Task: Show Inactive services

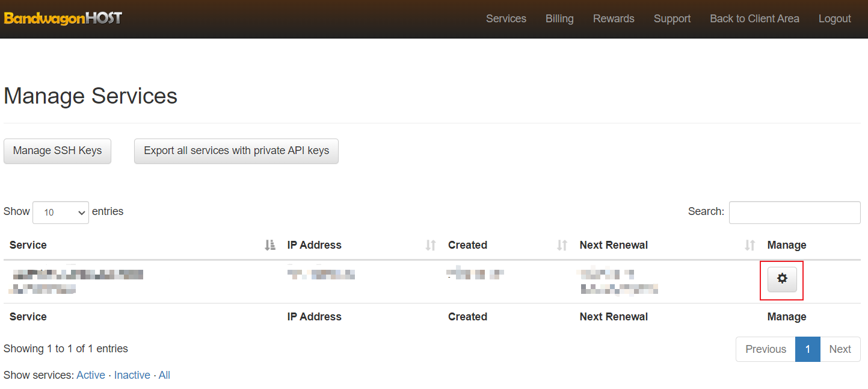Action: (132, 375)
